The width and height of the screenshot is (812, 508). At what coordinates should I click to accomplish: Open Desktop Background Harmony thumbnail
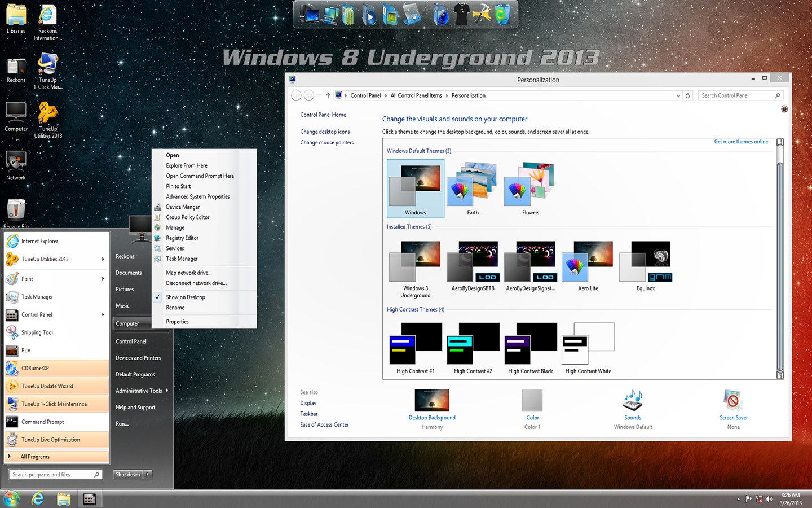(x=432, y=400)
